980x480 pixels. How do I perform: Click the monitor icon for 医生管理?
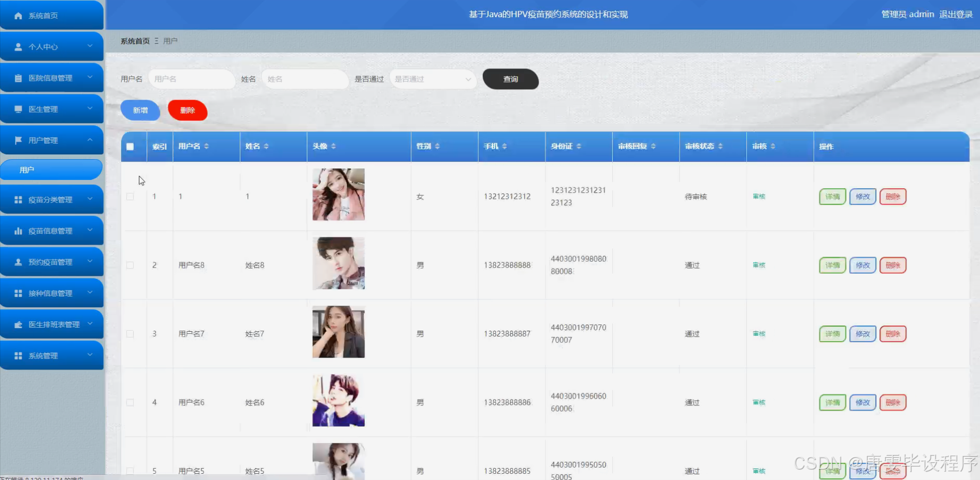coord(18,109)
